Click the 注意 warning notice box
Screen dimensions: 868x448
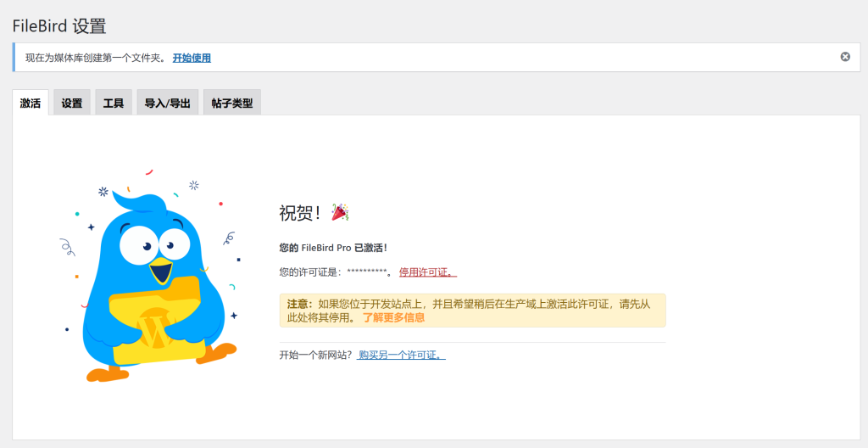click(x=473, y=311)
